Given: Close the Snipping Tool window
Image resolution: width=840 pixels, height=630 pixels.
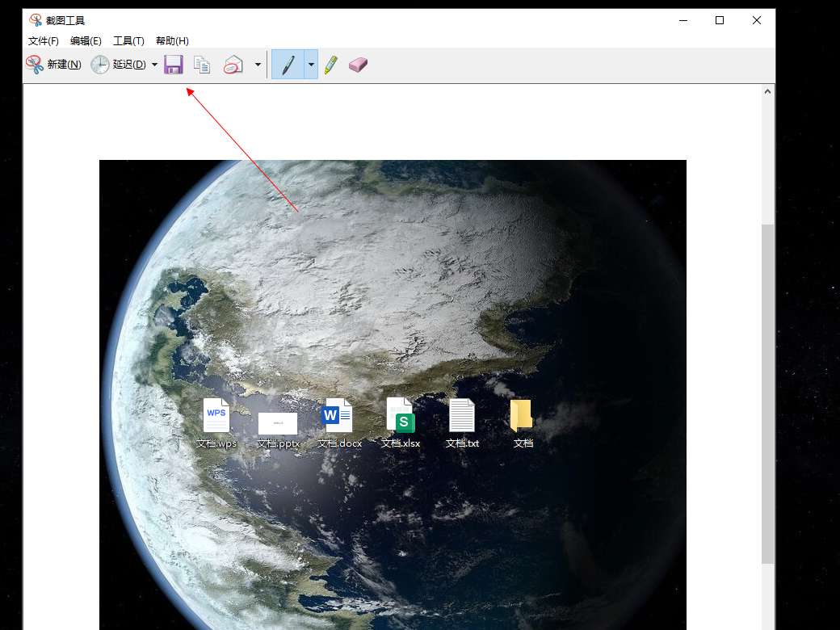Looking at the screenshot, I should tap(757, 20).
